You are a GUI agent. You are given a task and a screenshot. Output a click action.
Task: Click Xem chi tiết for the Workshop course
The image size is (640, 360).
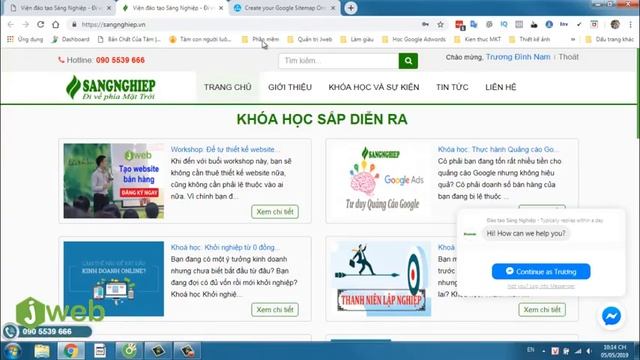pos(275,212)
